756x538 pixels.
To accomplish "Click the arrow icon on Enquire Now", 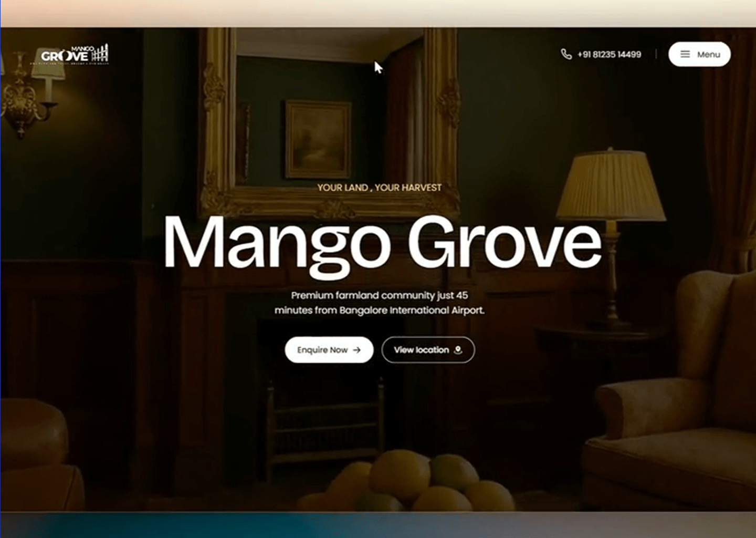I will pos(357,350).
